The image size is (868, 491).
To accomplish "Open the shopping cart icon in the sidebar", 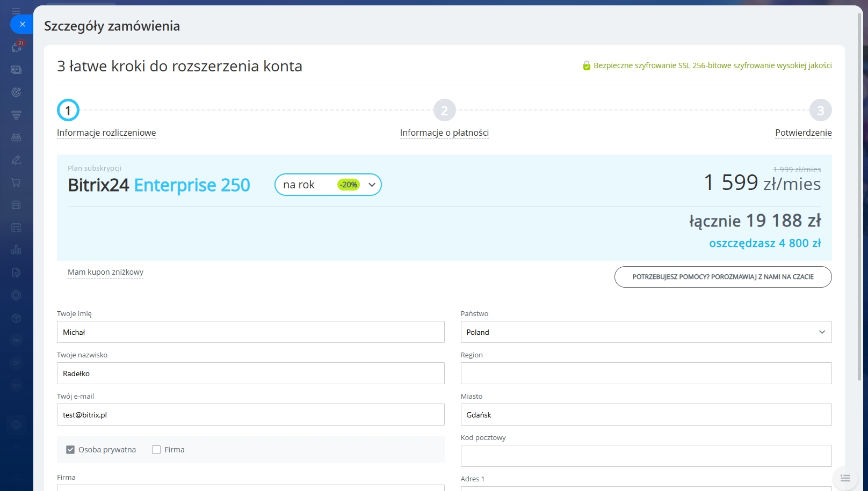I will [x=16, y=182].
